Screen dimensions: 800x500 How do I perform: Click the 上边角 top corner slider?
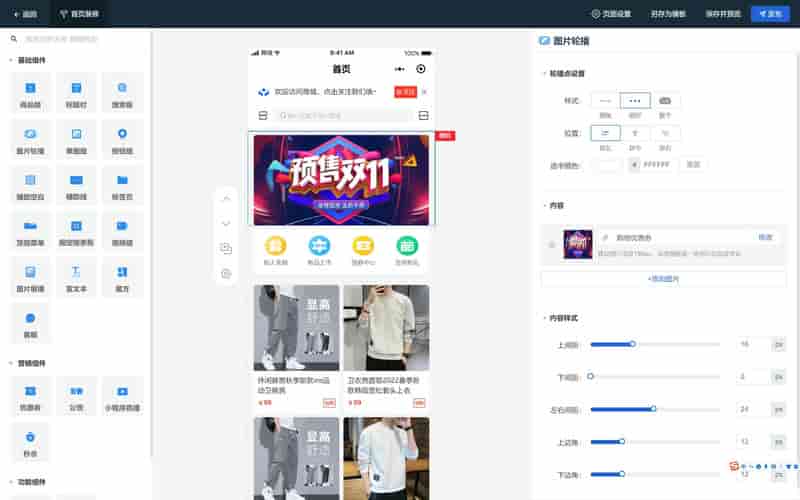(655, 442)
